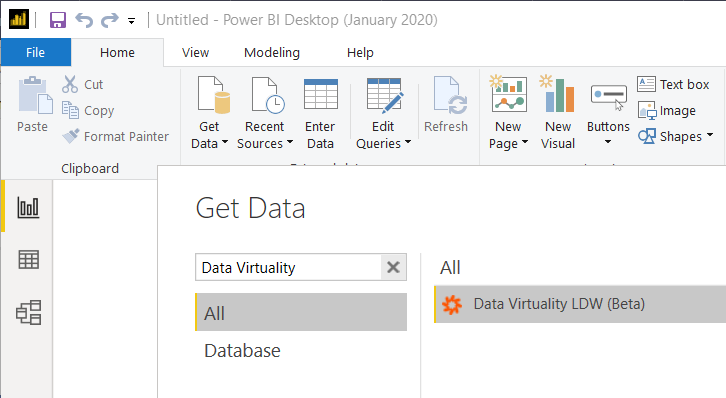The image size is (726, 398).
Task: Expand the Get Data dropdown arrow
Action: (225, 142)
